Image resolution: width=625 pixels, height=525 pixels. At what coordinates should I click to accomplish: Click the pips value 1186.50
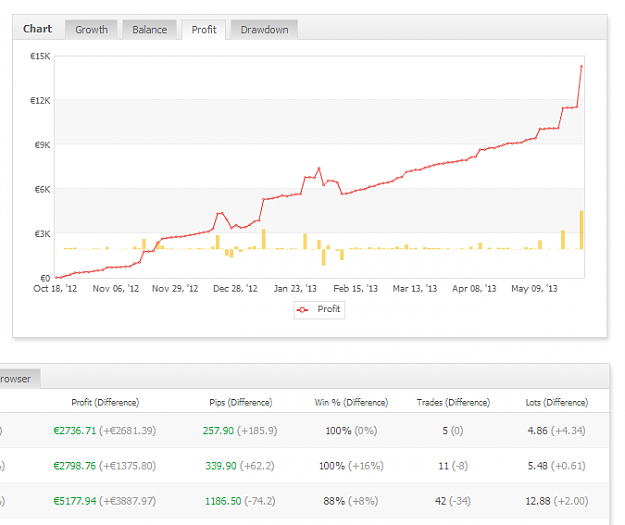click(x=223, y=501)
